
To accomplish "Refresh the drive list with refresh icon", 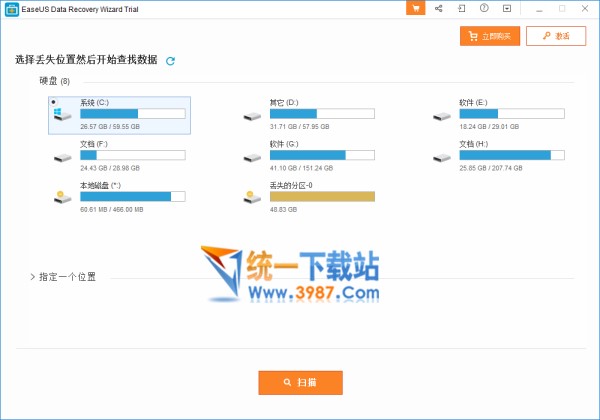I will (x=170, y=61).
